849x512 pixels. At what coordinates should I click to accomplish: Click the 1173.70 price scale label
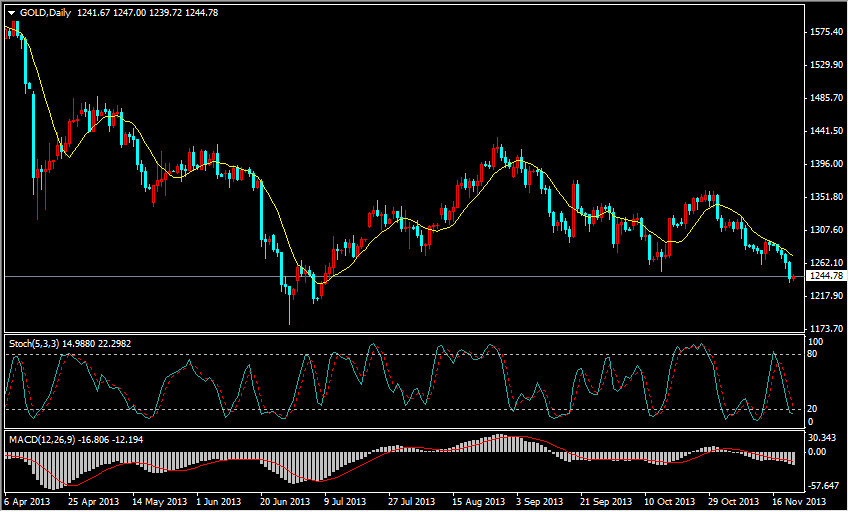point(826,329)
